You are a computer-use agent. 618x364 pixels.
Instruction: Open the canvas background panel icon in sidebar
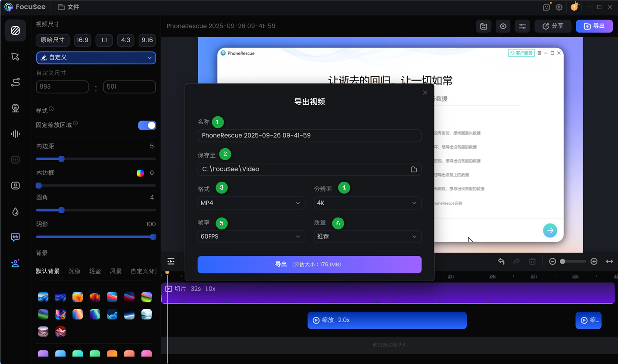click(16, 31)
